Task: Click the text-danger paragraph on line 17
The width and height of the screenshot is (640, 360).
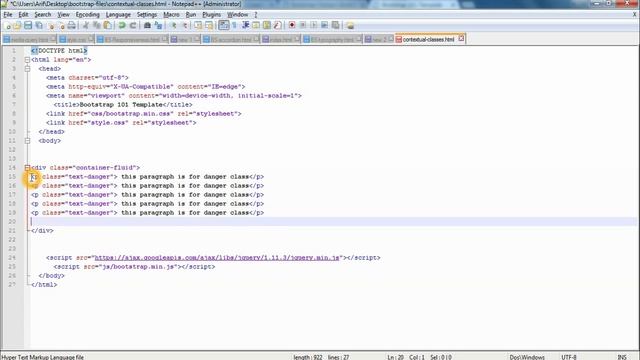Action: (x=147, y=195)
